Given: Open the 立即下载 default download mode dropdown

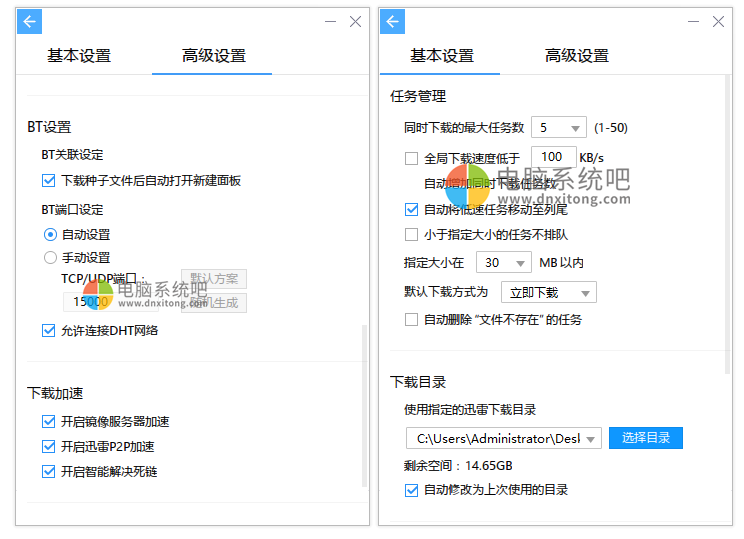Looking at the screenshot, I should (550, 292).
